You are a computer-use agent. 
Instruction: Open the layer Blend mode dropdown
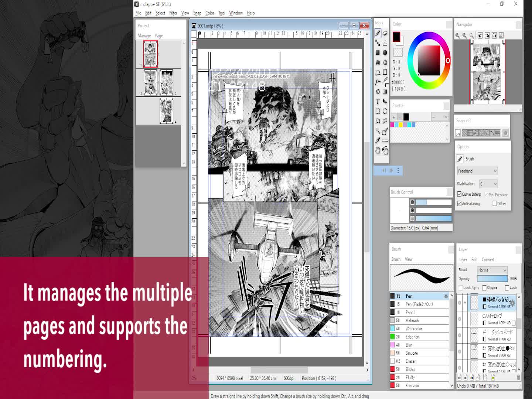(492, 270)
